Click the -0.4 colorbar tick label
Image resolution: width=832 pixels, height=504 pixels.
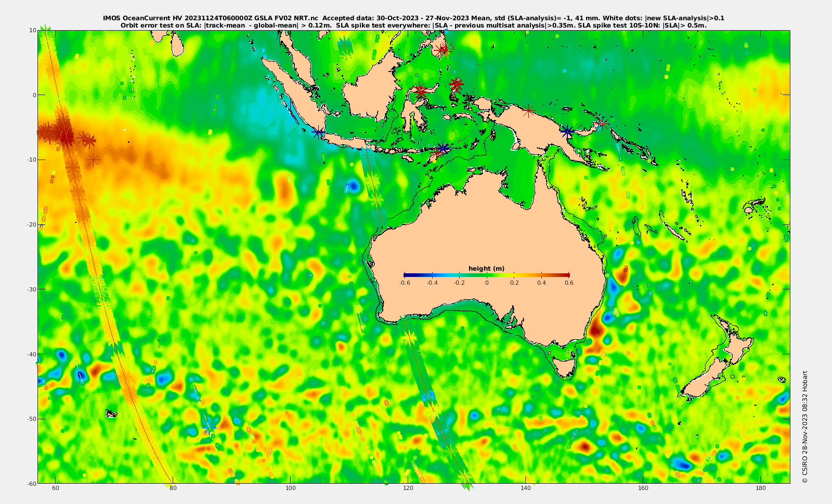[432, 283]
